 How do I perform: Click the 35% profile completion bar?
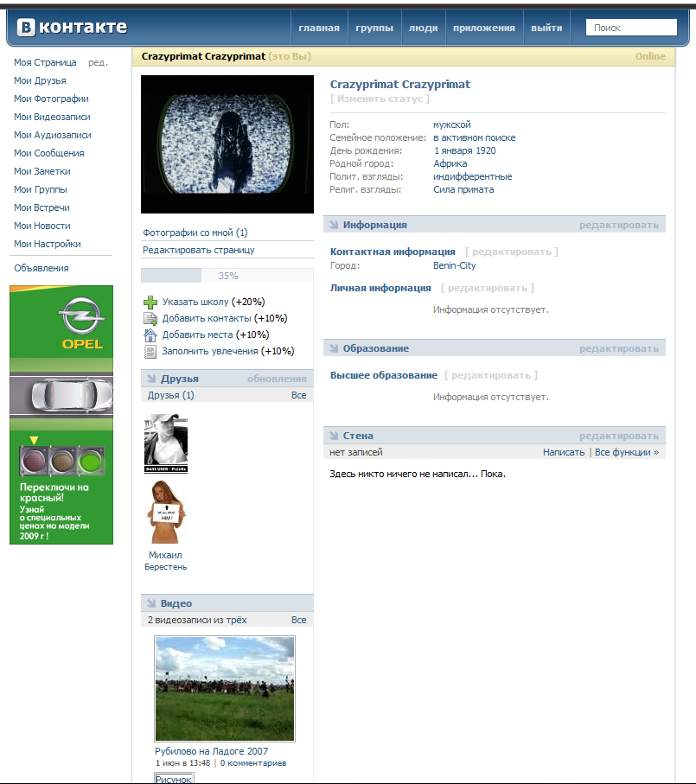[227, 276]
